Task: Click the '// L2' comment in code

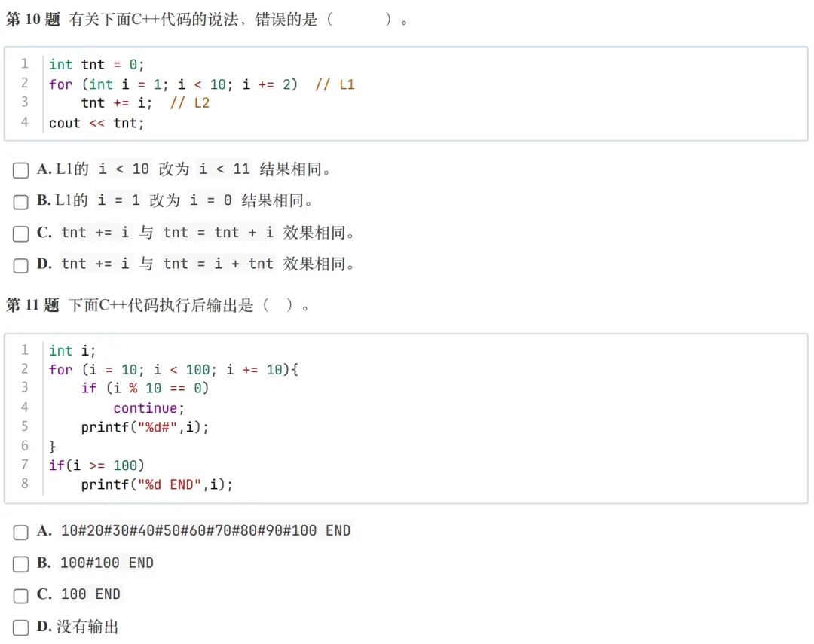Action: (x=190, y=102)
